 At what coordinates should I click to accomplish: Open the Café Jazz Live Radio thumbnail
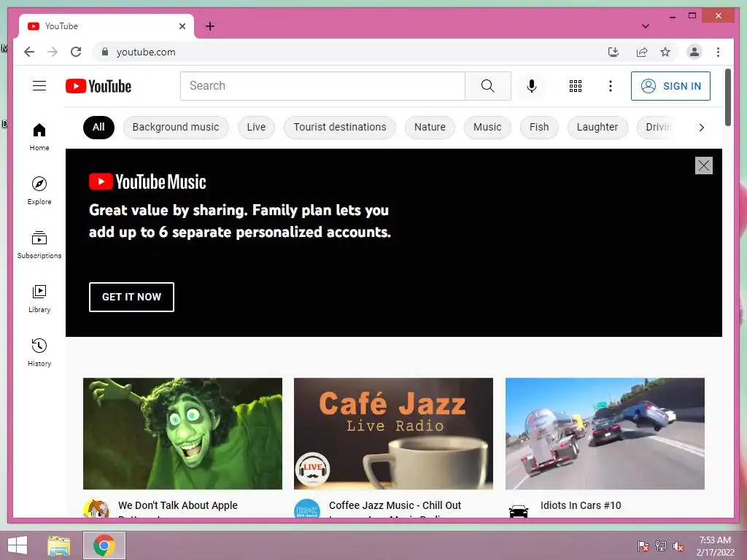[393, 433]
